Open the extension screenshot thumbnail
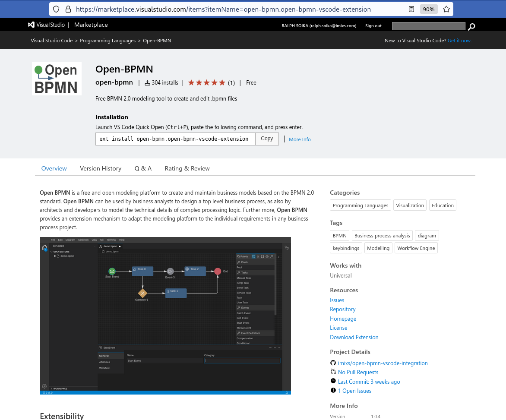The width and height of the screenshot is (506, 420). tap(165, 316)
